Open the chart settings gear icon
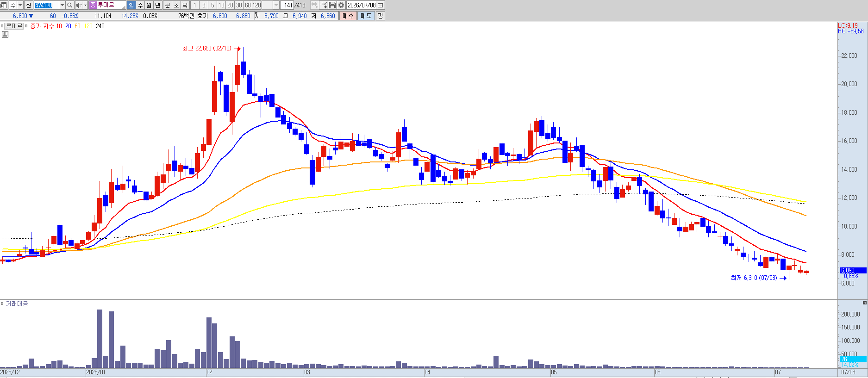Viewport: 868px width, 378px height. click(x=341, y=5)
